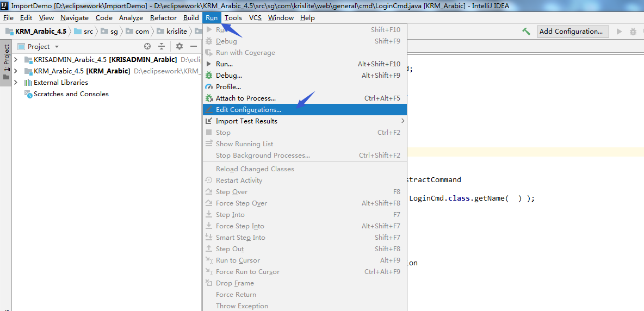Open the VCS menu
The image size is (644, 311).
coord(255,17)
